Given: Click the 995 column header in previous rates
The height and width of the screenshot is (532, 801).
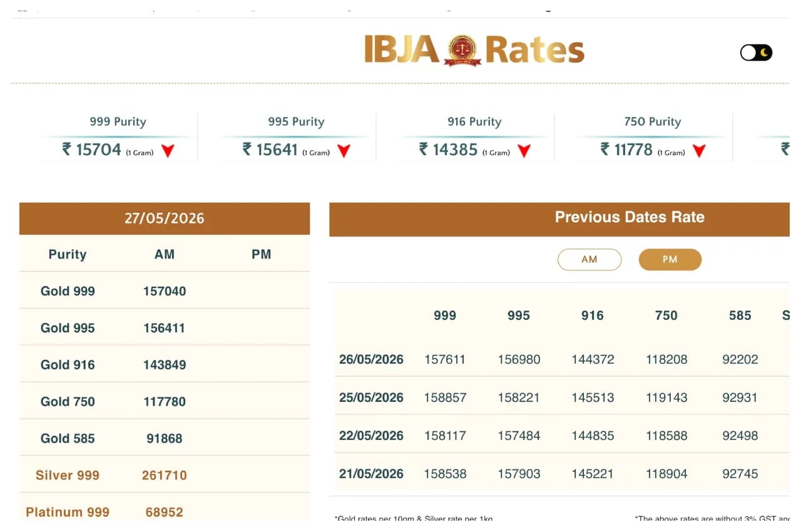Looking at the screenshot, I should 519,315.
